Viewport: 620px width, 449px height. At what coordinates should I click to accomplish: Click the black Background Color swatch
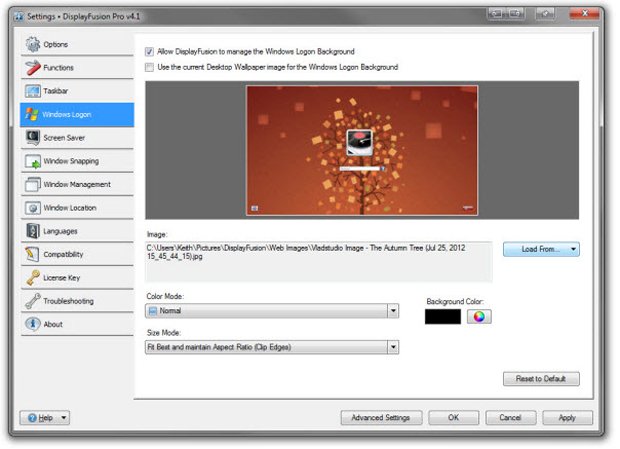443,317
